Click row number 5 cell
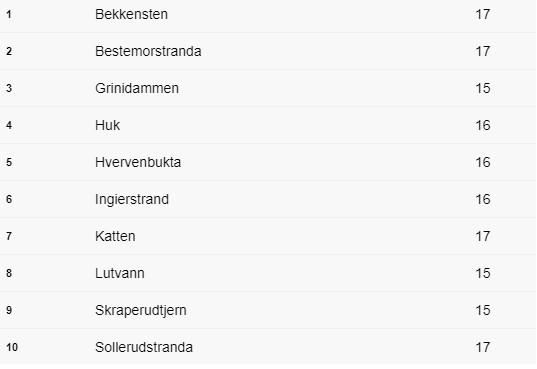Screen dimensions: 537x369 point(9,162)
